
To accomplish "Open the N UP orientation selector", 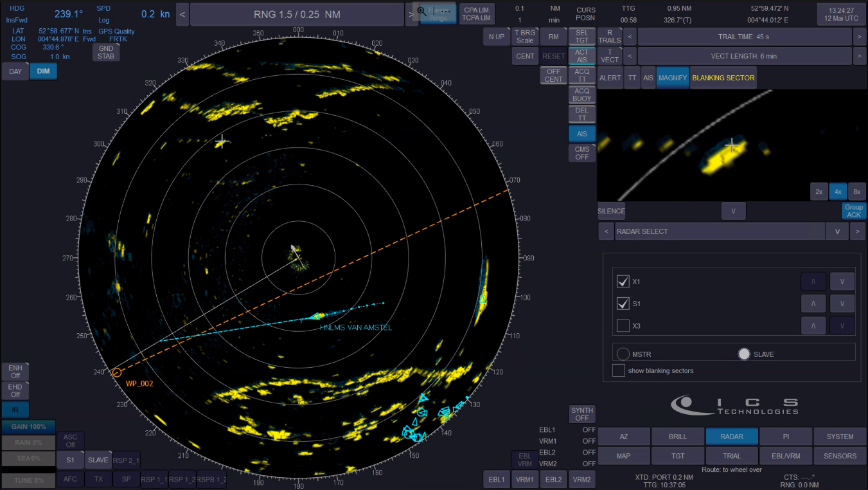I will point(497,37).
